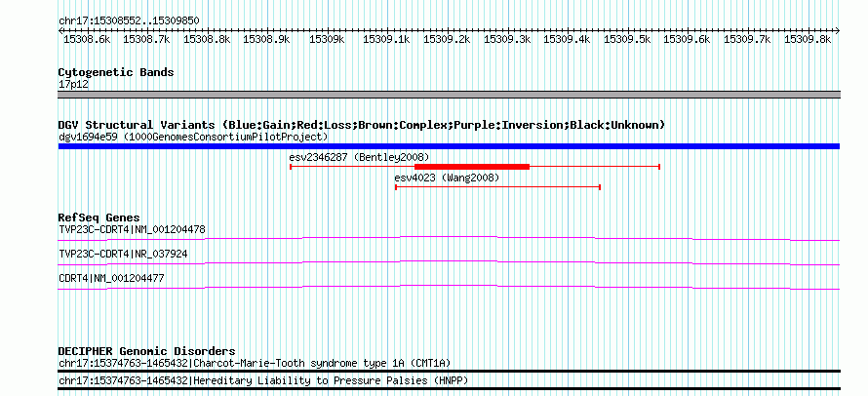The width and height of the screenshot is (868, 396).
Task: Open the esv4023 (Wang2008) label
Action: 447,178
